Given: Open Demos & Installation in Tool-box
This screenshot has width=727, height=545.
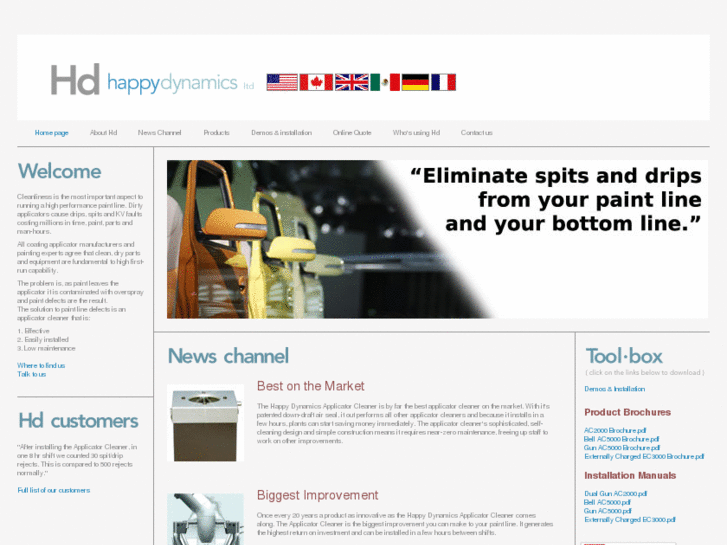Looking at the screenshot, I should [614, 389].
